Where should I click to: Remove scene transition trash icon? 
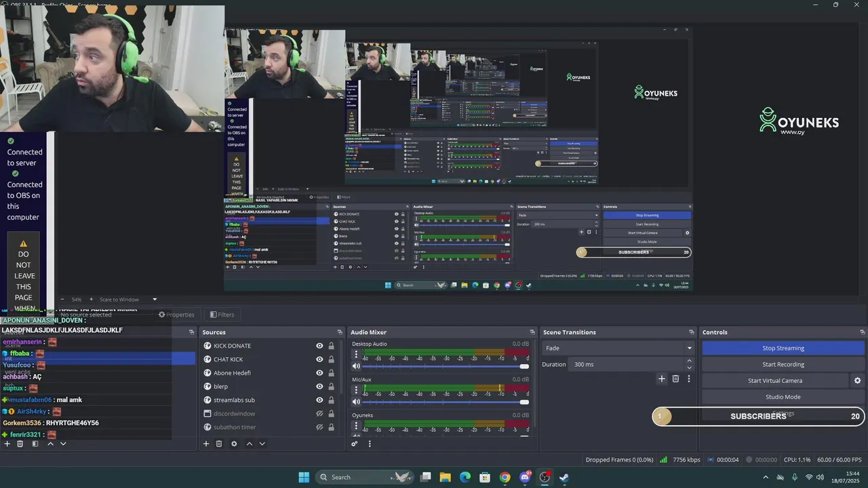tap(675, 379)
